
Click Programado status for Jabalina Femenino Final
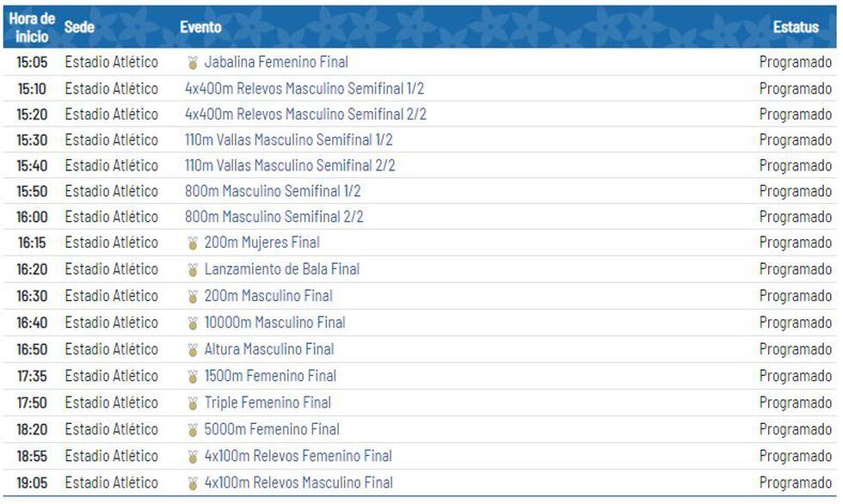[x=796, y=63]
